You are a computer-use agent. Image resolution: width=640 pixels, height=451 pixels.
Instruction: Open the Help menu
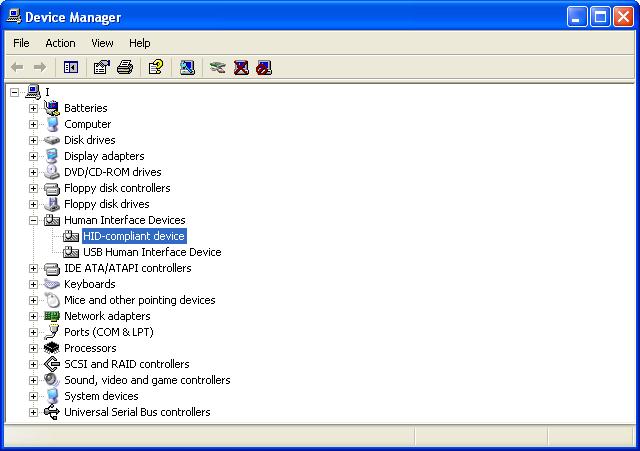[x=140, y=43]
